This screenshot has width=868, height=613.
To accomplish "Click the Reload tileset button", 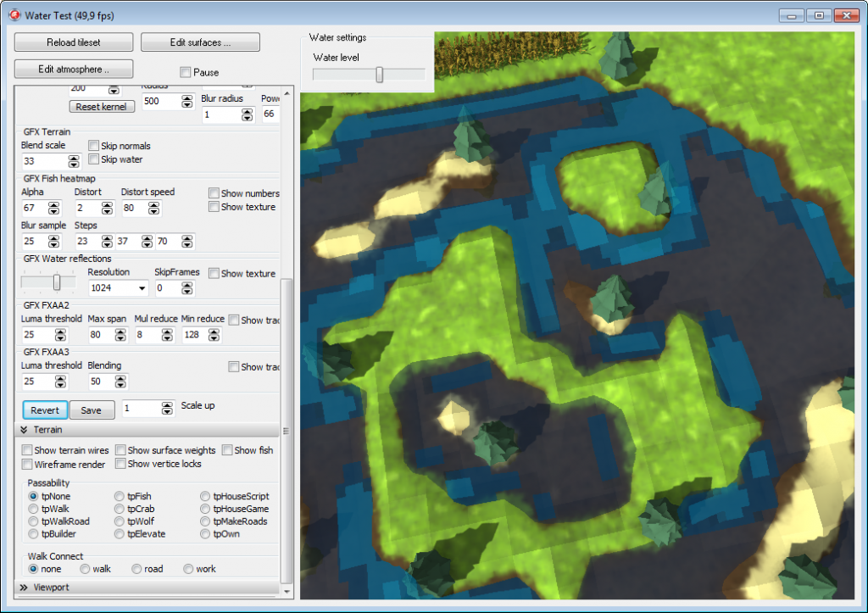I will coord(74,42).
